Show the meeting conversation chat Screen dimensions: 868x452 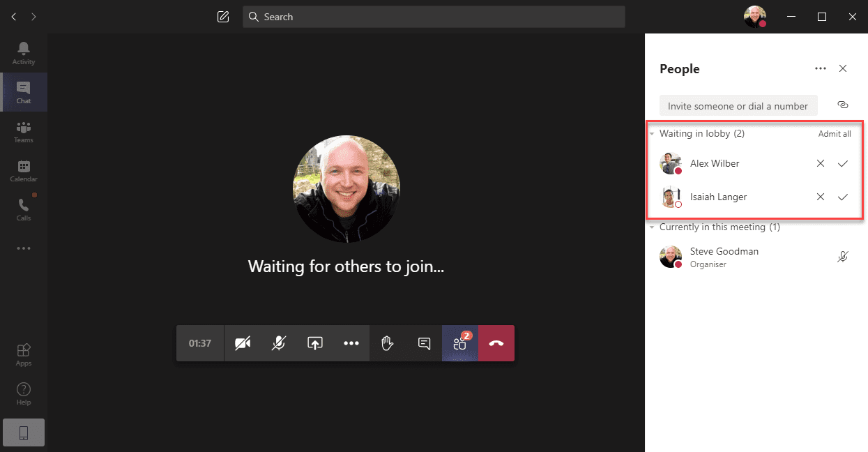pyautogui.click(x=424, y=343)
